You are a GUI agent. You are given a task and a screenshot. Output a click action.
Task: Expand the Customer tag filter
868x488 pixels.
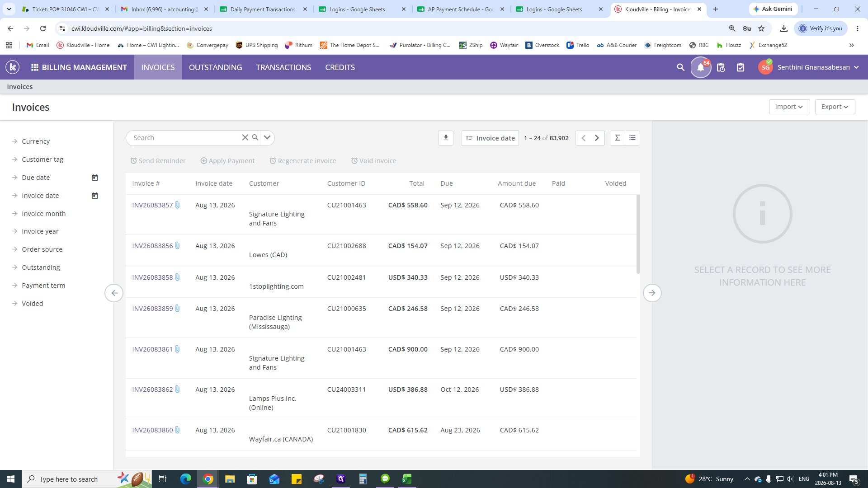click(42, 160)
